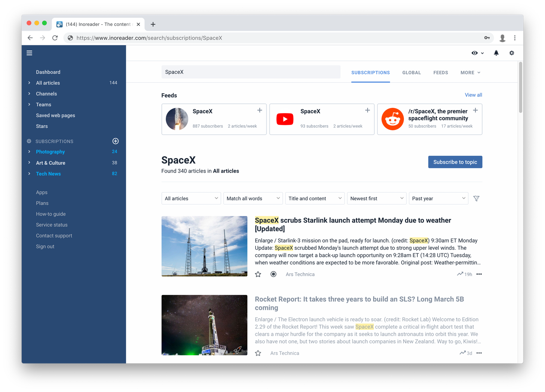Open a new browser tab

point(153,24)
